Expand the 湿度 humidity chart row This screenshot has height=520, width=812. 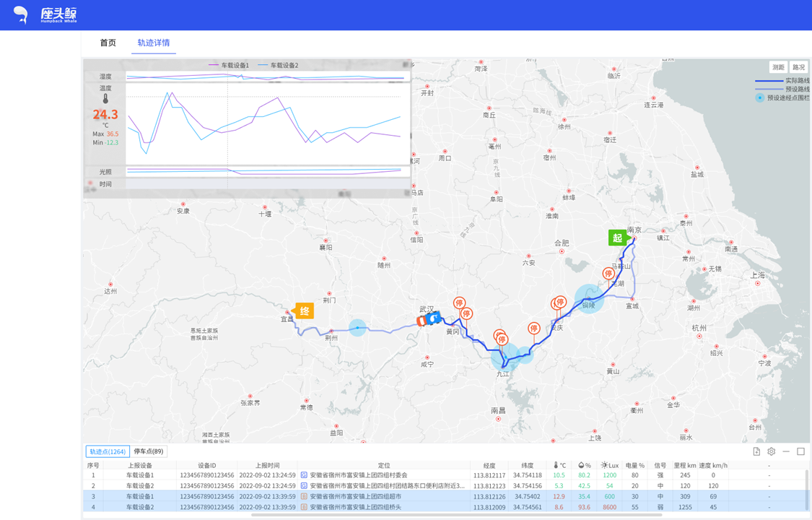pos(105,76)
